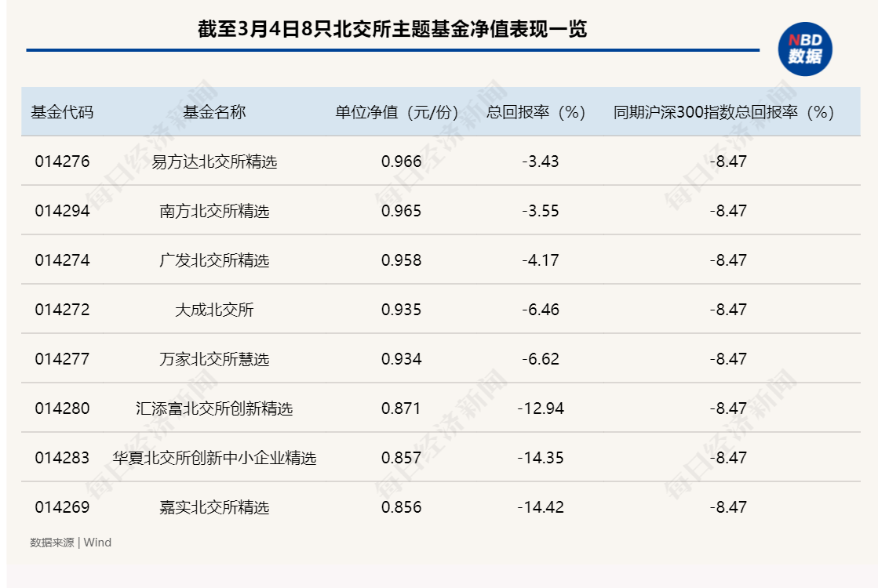
Task: Select fund code 014277
Action: (x=62, y=358)
